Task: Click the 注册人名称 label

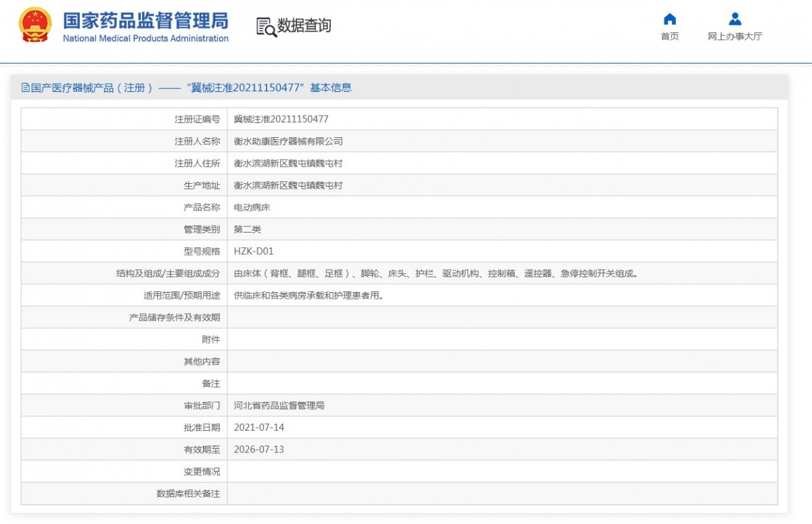Action: pos(197,141)
